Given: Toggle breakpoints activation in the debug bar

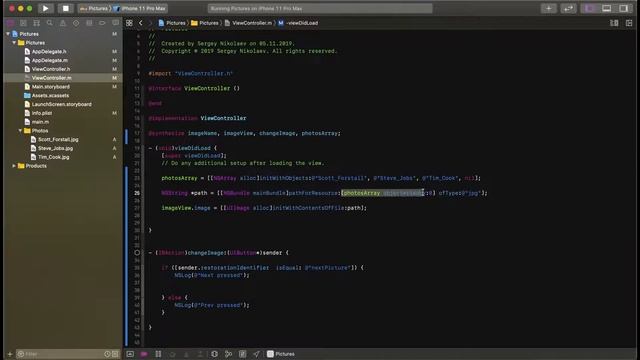Looking at the screenshot, I should [144, 354].
